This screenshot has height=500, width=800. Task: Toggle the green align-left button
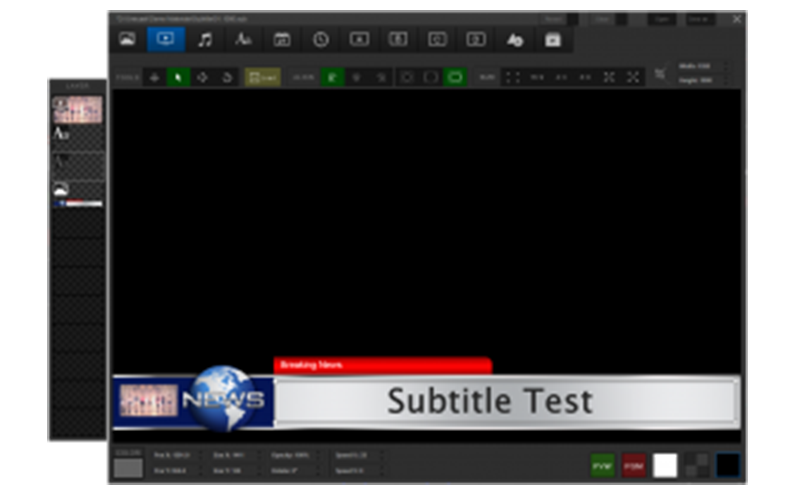click(x=333, y=77)
